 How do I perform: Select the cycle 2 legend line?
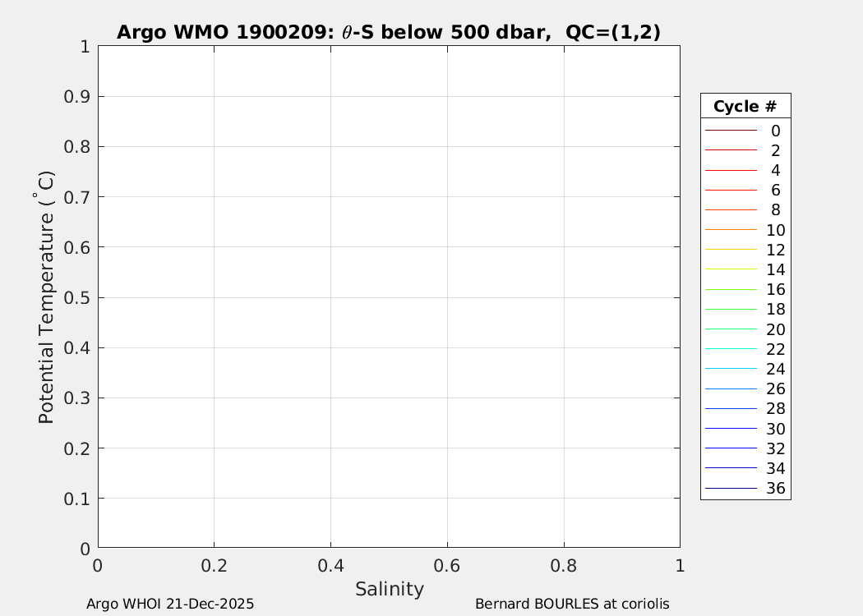pos(730,150)
